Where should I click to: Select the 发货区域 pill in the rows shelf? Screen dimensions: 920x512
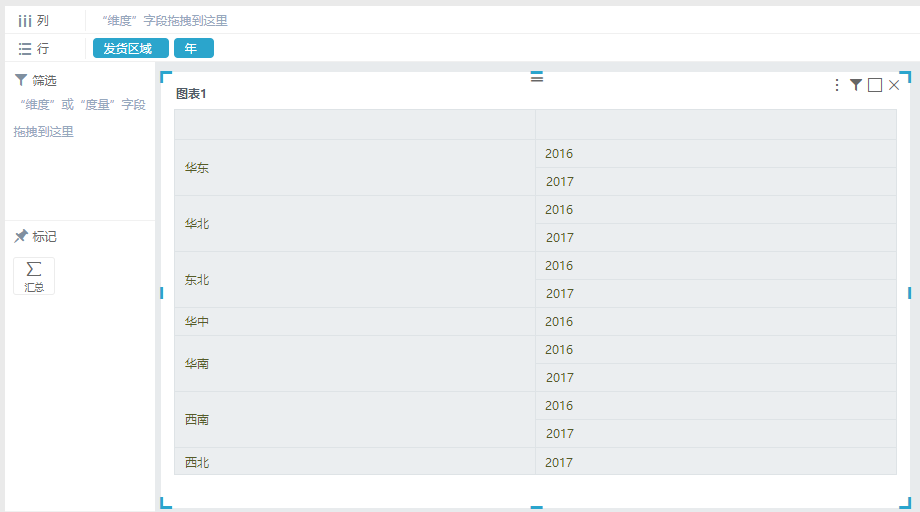(x=131, y=48)
